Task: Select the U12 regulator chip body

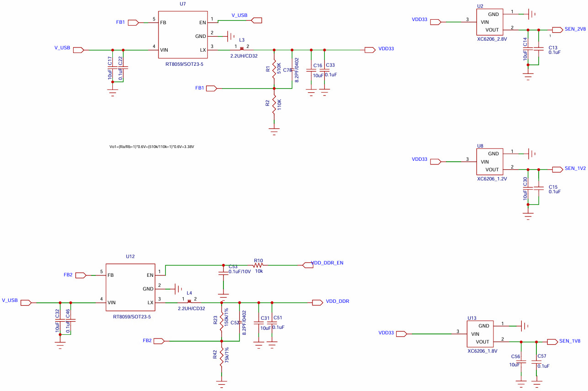Action: click(x=130, y=287)
